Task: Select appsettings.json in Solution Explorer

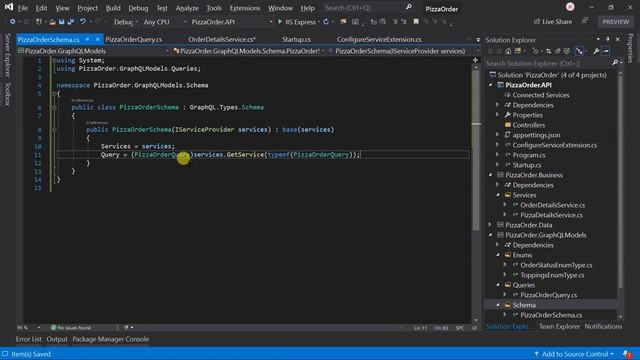Action: click(x=536, y=135)
